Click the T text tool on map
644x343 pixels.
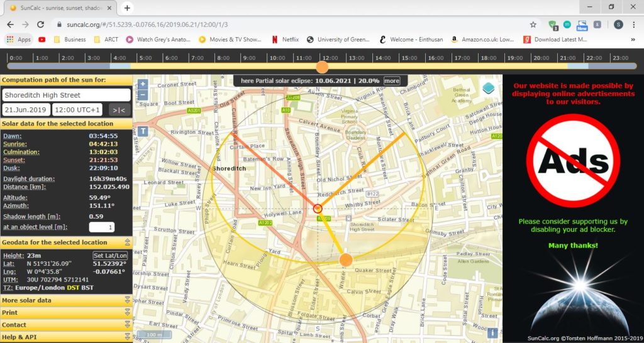(x=143, y=131)
